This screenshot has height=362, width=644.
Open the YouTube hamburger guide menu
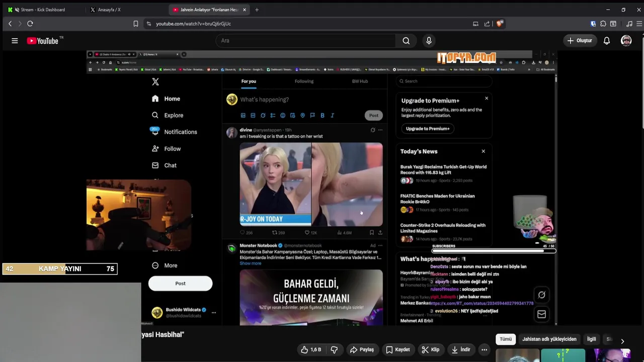pyautogui.click(x=15, y=41)
